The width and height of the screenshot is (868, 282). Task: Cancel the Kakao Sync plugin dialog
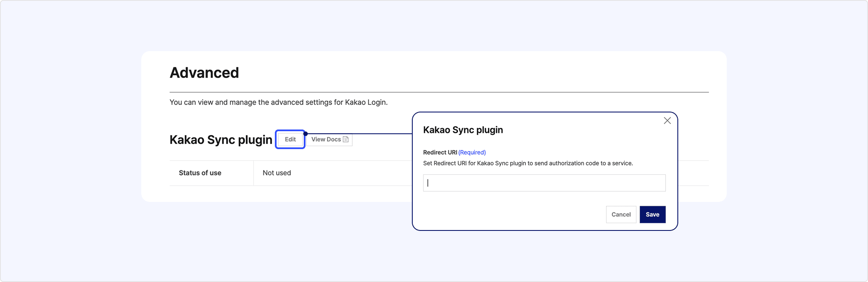tap(621, 214)
